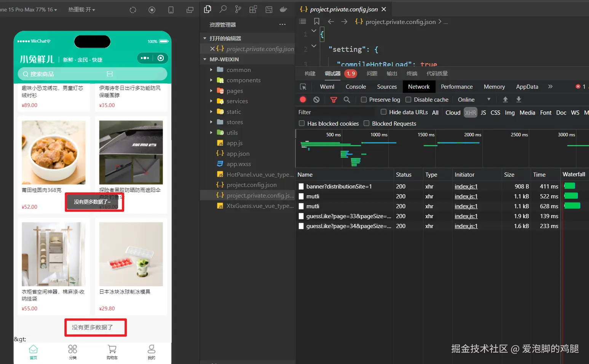589x364 pixels.
Task: Open the Source Control branch icon
Action: [x=238, y=10]
